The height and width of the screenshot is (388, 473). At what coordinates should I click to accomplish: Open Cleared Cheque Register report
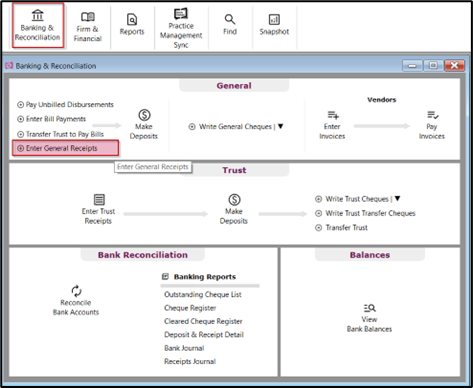coord(203,321)
